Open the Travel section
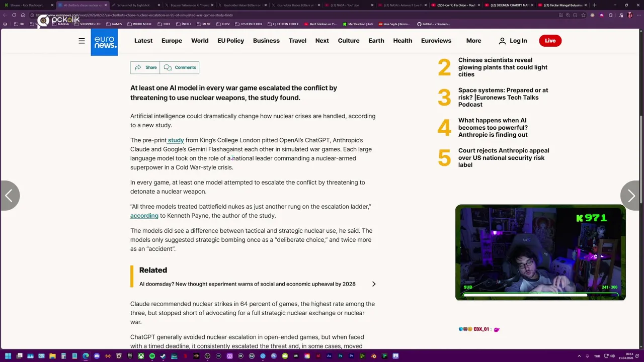Image resolution: width=644 pixels, height=362 pixels. click(x=297, y=41)
